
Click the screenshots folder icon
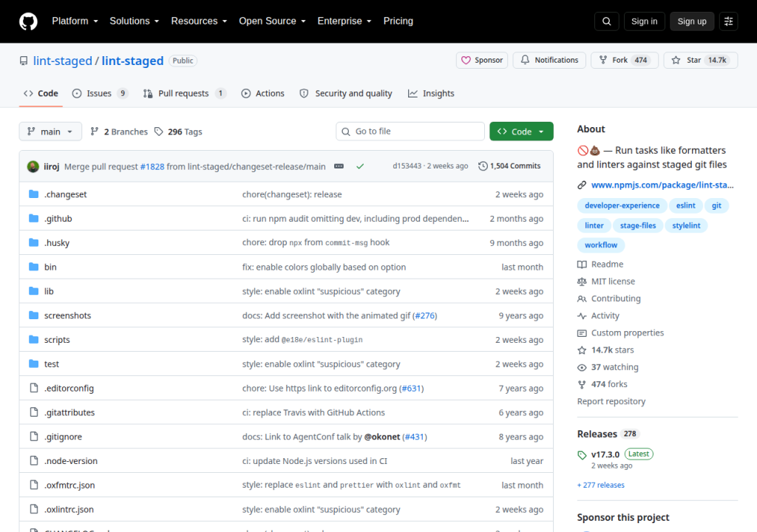pos(34,316)
